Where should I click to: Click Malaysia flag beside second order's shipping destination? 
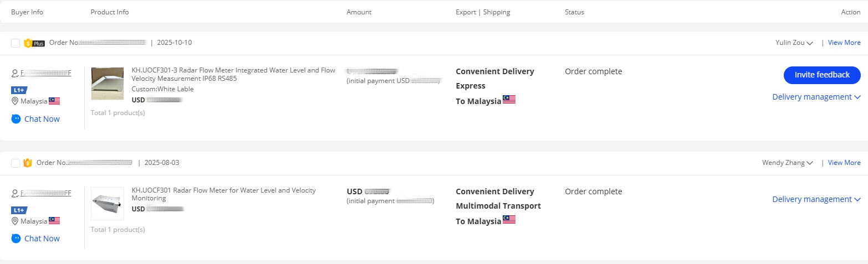pos(509,221)
